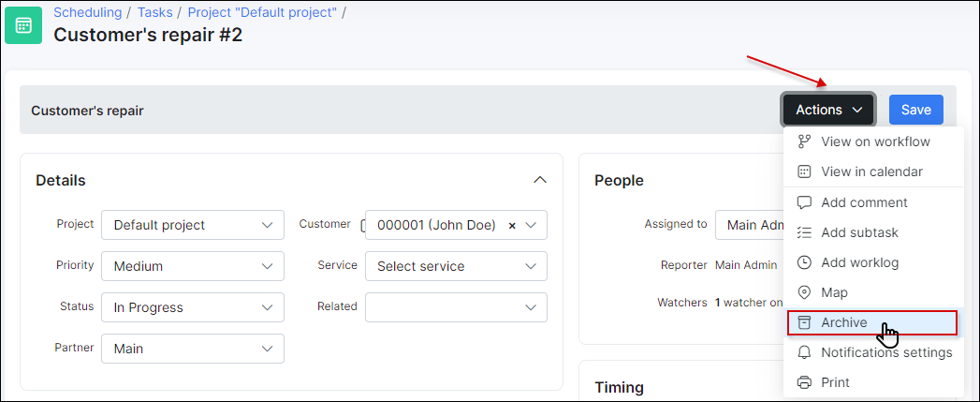Clear customer 000001 (John Doe) with the x
The width and height of the screenshot is (980, 402).
512,226
